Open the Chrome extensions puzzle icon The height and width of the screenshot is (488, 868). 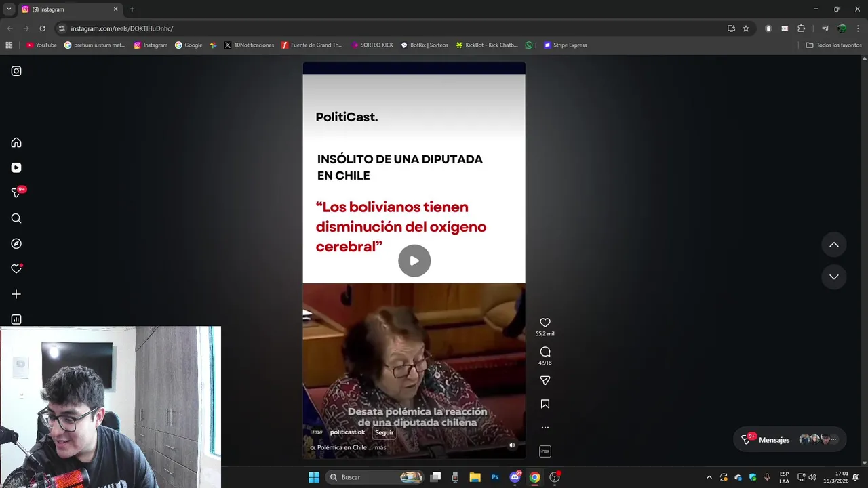click(802, 28)
